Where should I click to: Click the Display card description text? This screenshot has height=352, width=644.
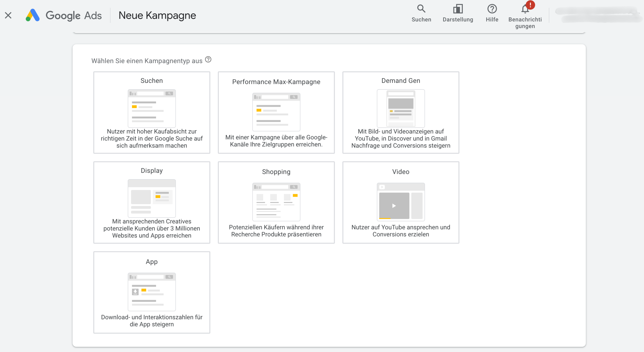[x=152, y=228]
